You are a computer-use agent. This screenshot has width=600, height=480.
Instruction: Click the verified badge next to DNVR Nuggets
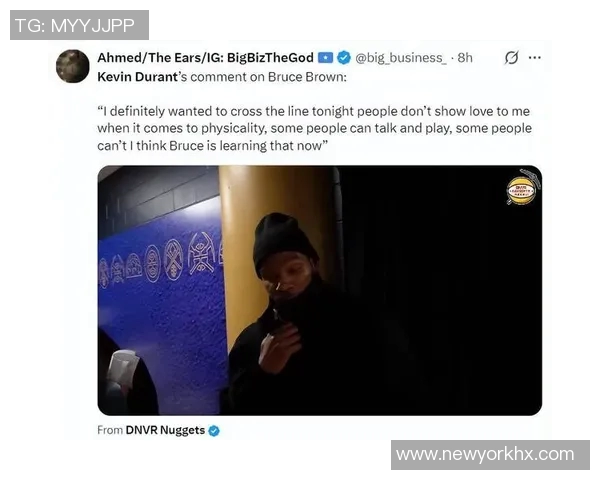coord(214,431)
